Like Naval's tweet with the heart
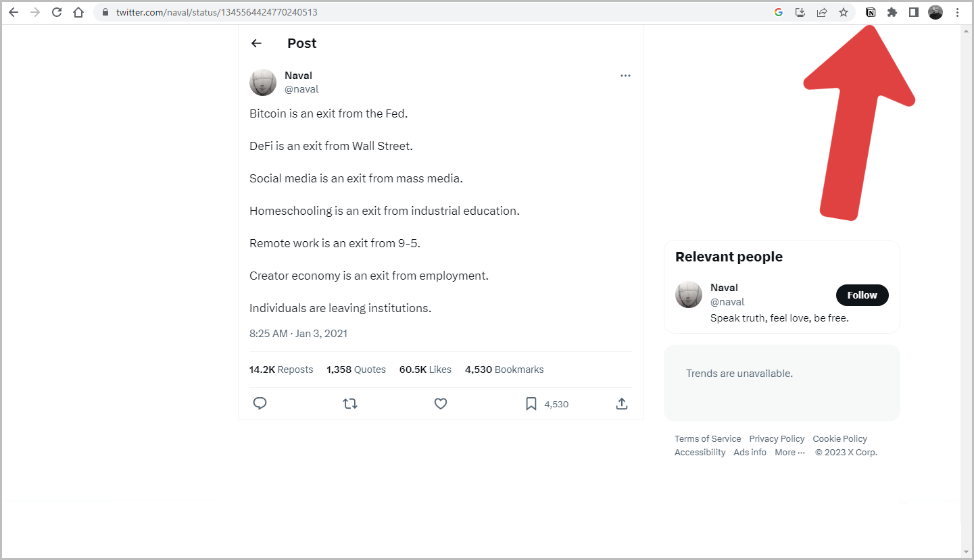Screen dimensions: 974x560 (440, 403)
